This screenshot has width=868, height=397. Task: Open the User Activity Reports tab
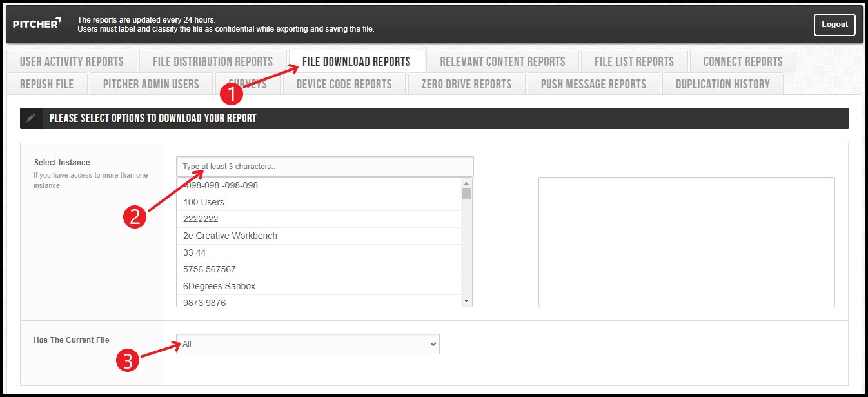72,62
